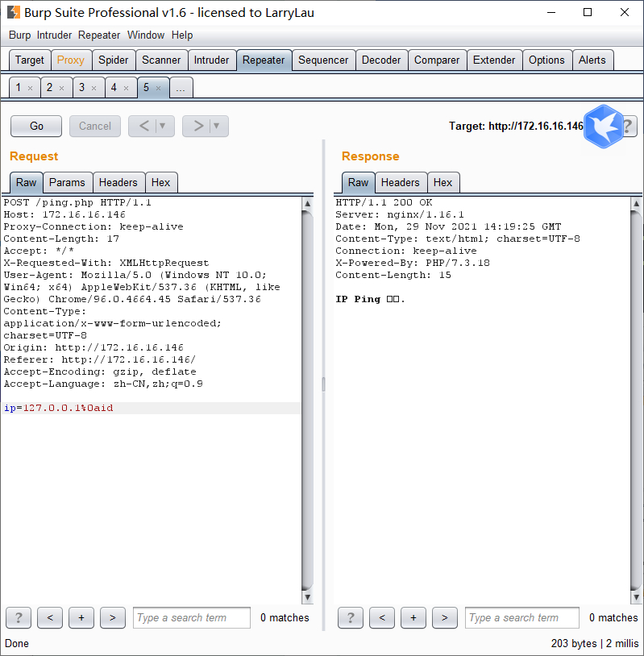This screenshot has height=656, width=644.
Task: Switch to the Spider tab
Action: pos(114,60)
